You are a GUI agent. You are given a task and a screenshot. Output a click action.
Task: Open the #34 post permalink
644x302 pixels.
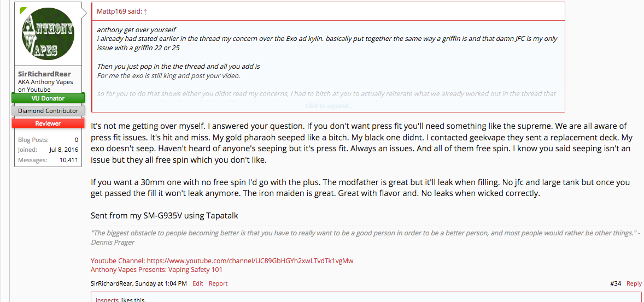click(x=616, y=283)
